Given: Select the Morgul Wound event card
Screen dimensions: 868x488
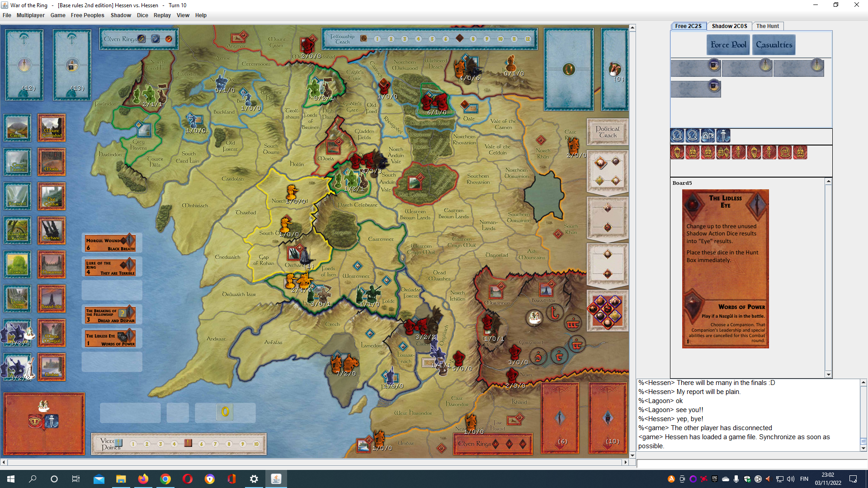Looking at the screenshot, I should click(x=111, y=244).
